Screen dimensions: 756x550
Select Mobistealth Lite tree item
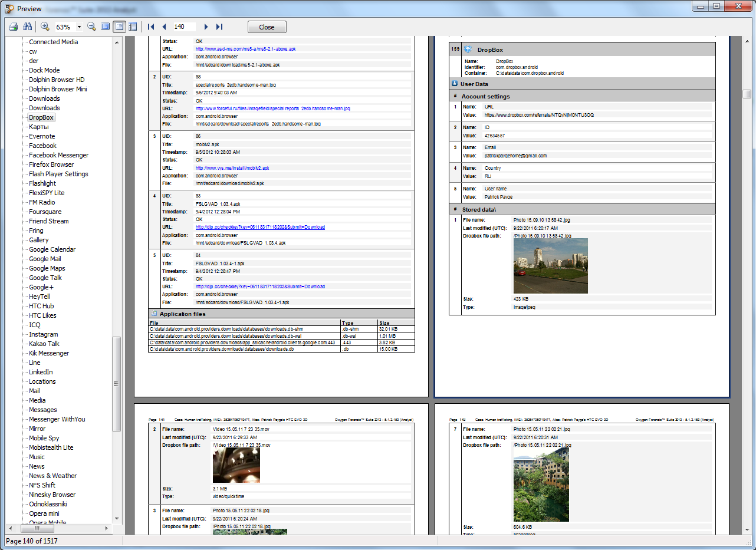click(x=51, y=447)
